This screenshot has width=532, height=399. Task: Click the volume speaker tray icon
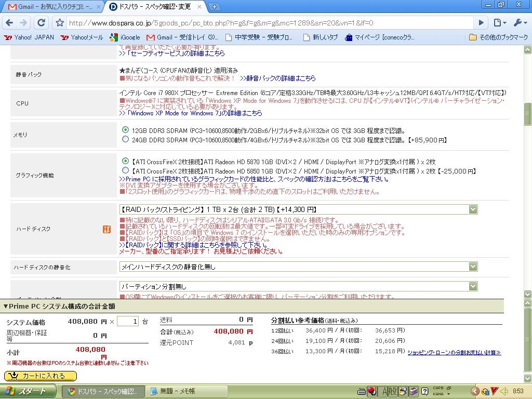click(504, 391)
